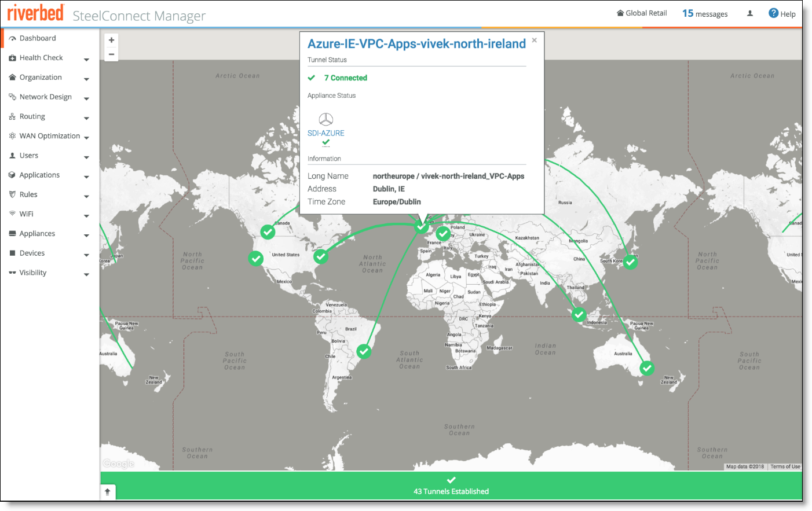Click the Health Check icon in the sidebar
Screen dimensions: 812x511
click(12, 58)
